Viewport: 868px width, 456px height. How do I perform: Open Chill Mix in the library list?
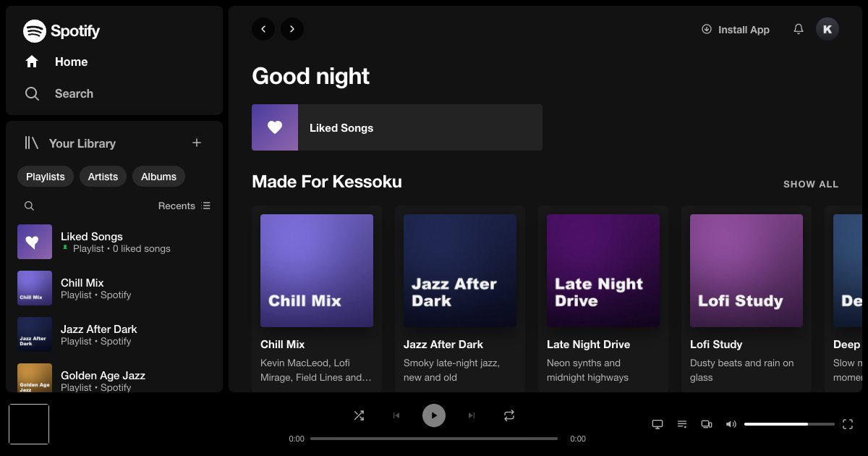click(x=114, y=288)
